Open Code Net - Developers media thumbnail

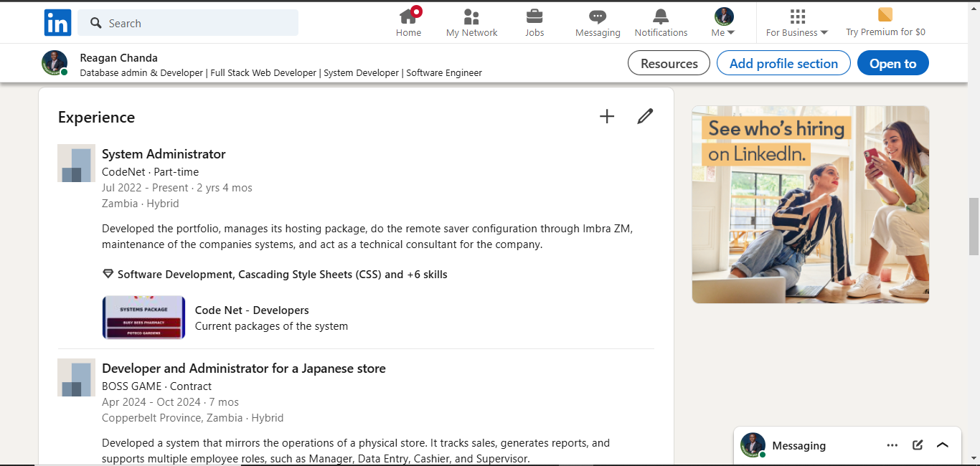point(143,318)
